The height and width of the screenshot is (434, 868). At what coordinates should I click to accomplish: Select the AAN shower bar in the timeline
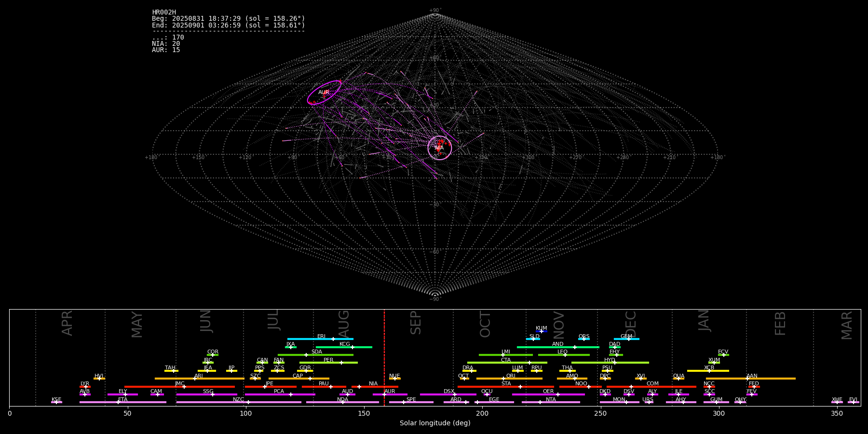pyautogui.click(x=751, y=379)
